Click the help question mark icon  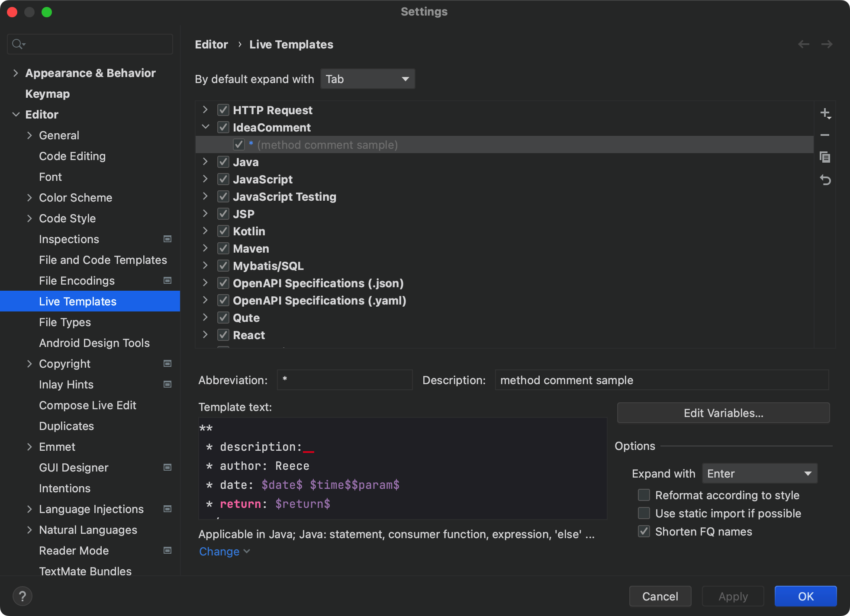point(23,596)
